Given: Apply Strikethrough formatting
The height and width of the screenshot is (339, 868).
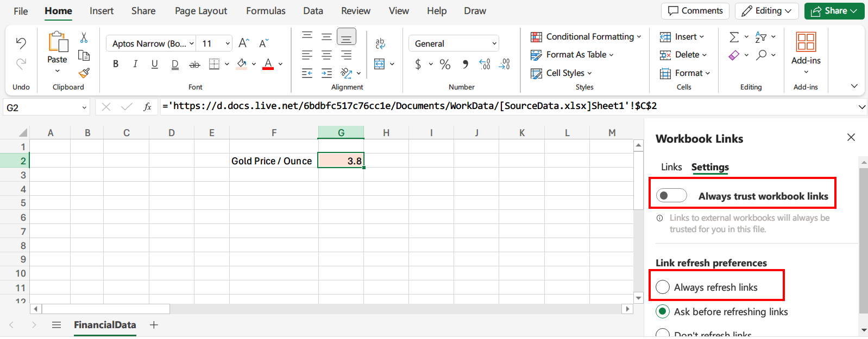Looking at the screenshot, I should [194, 65].
